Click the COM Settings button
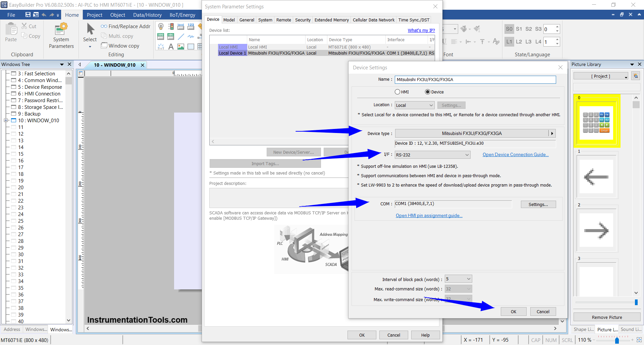The height and width of the screenshot is (345, 644). coord(538,204)
